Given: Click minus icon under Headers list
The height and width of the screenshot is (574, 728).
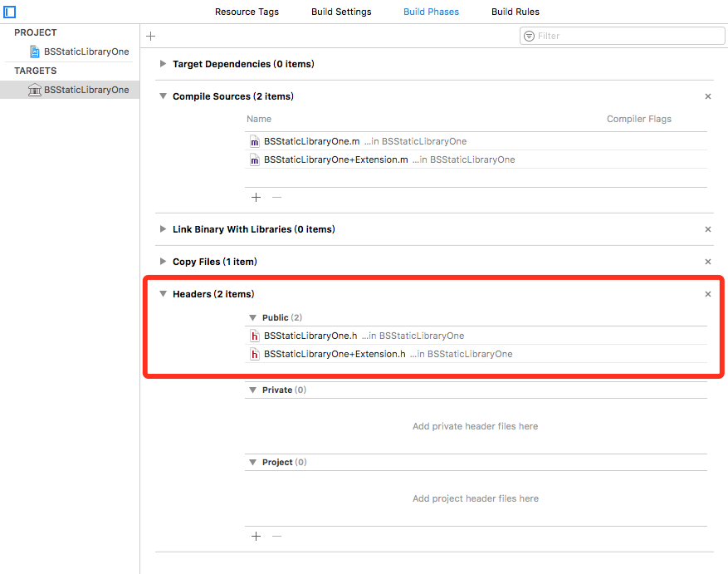Looking at the screenshot, I should click(277, 537).
